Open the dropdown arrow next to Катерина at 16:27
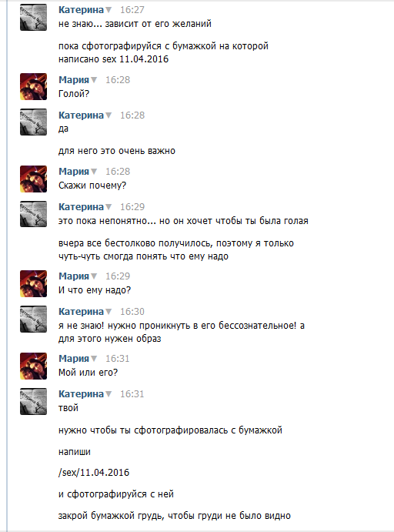The height and width of the screenshot is (532, 394). pos(109,10)
